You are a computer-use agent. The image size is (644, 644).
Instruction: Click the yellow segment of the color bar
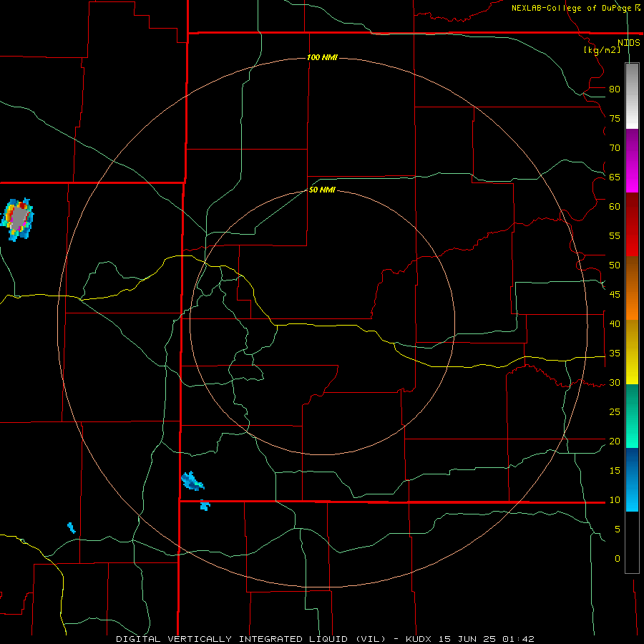tap(632, 352)
